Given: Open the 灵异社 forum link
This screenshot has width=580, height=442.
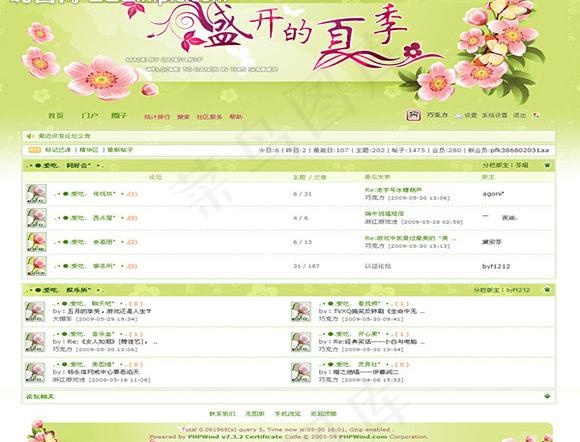Looking at the screenshot, I should (x=354, y=364).
